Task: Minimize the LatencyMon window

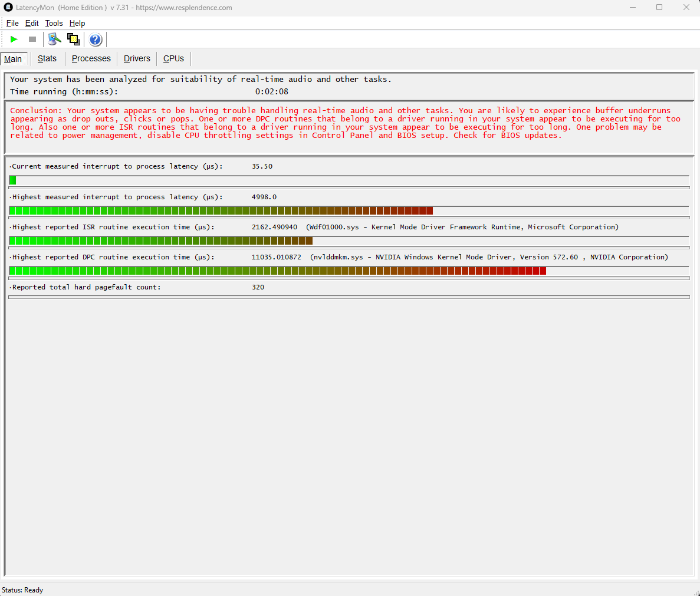Action: coord(633,7)
